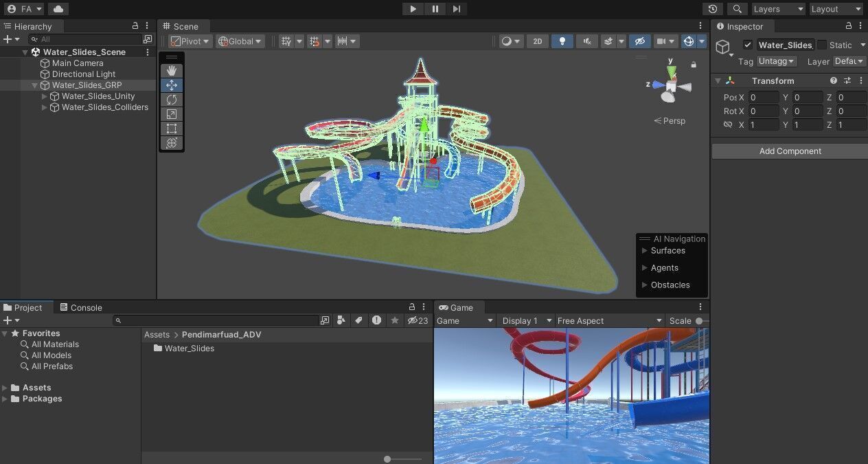Expand Water_Slides_Colliders child object
Screen dimensions: 868x464
tap(45, 107)
